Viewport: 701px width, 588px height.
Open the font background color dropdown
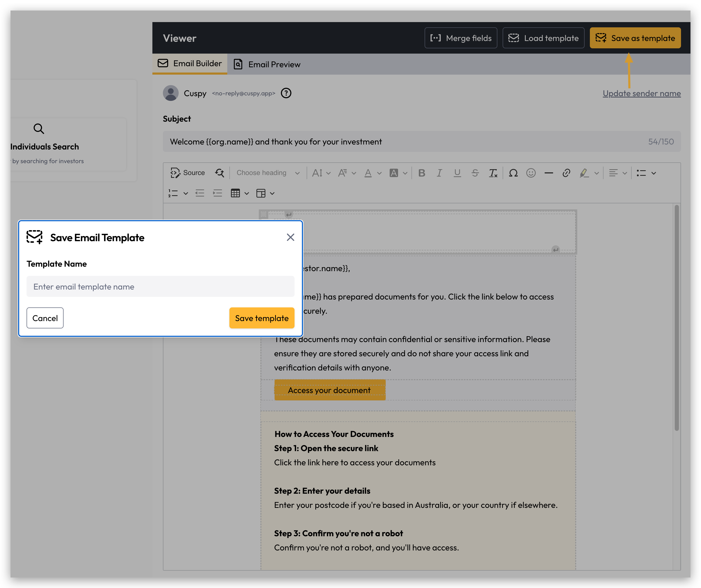tap(399, 173)
